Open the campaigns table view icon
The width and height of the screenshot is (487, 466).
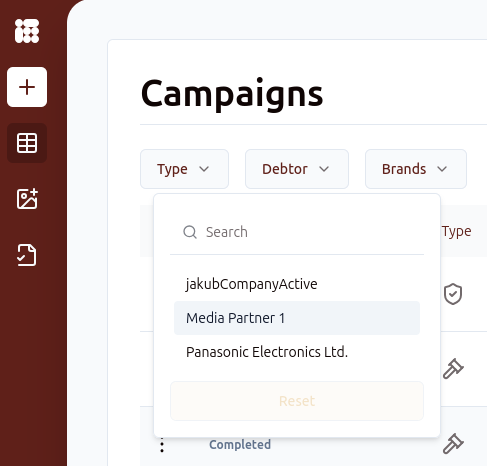(27, 143)
